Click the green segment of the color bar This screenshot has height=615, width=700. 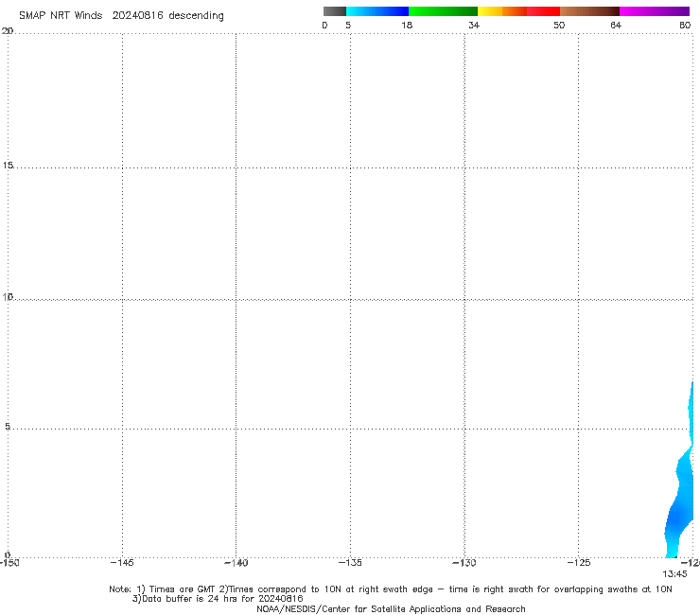(x=443, y=11)
